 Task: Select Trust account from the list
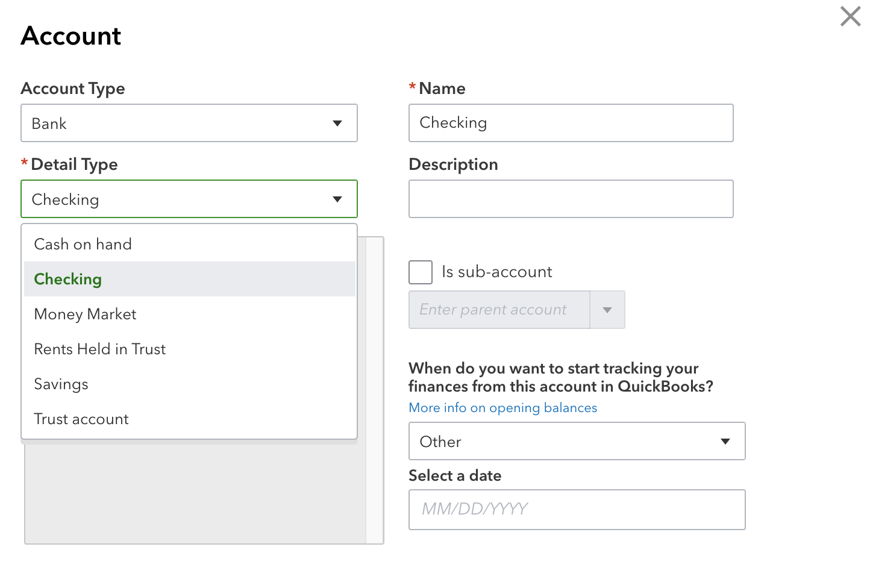tap(81, 419)
